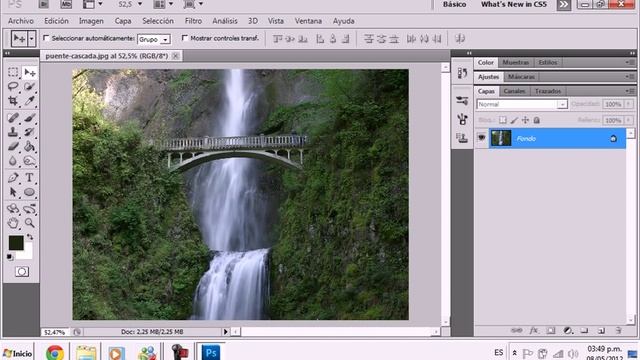Image resolution: width=640 pixels, height=360 pixels.
Task: Switch to the Trazados tab
Action: tap(548, 91)
